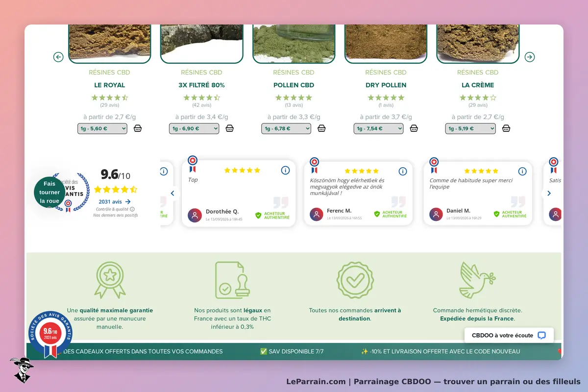
Task: Click Le Royal 'à partir de 2,7 €/g' price
Action: 109,117
